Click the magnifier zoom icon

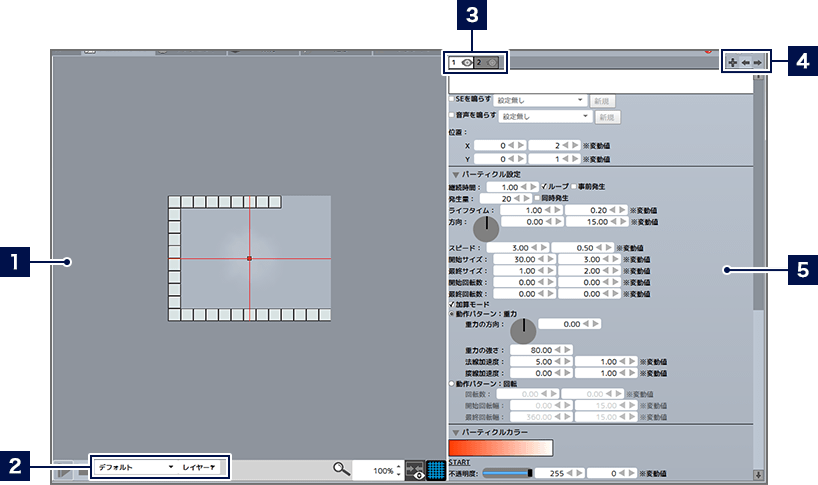(342, 469)
